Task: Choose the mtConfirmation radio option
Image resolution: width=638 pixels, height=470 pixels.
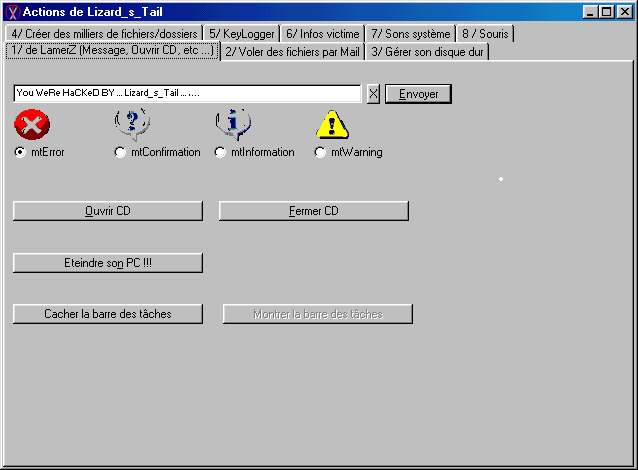Action: click(x=120, y=153)
